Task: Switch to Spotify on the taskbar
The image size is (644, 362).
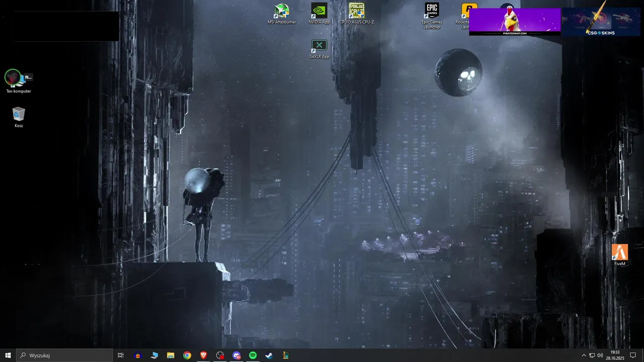Action: (x=253, y=355)
